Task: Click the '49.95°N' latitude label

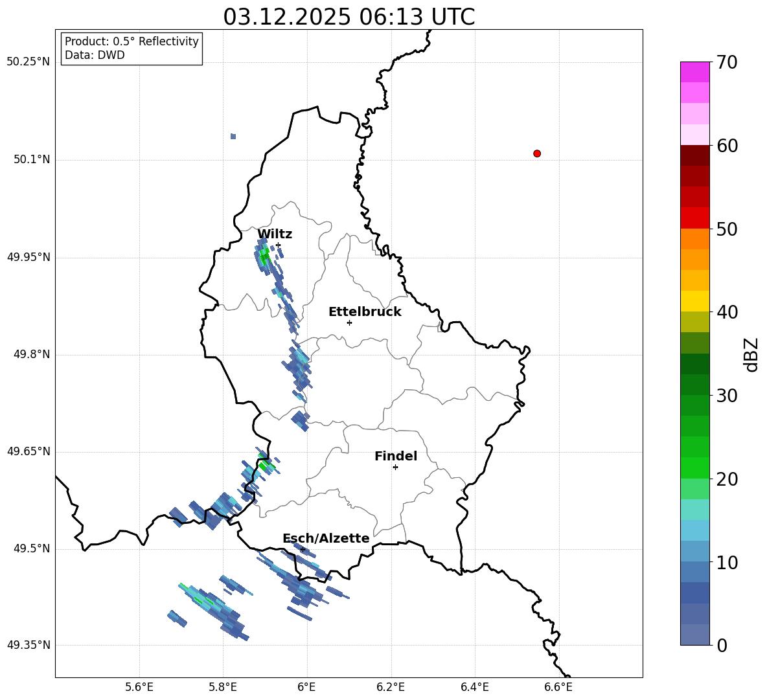Action: (x=29, y=257)
